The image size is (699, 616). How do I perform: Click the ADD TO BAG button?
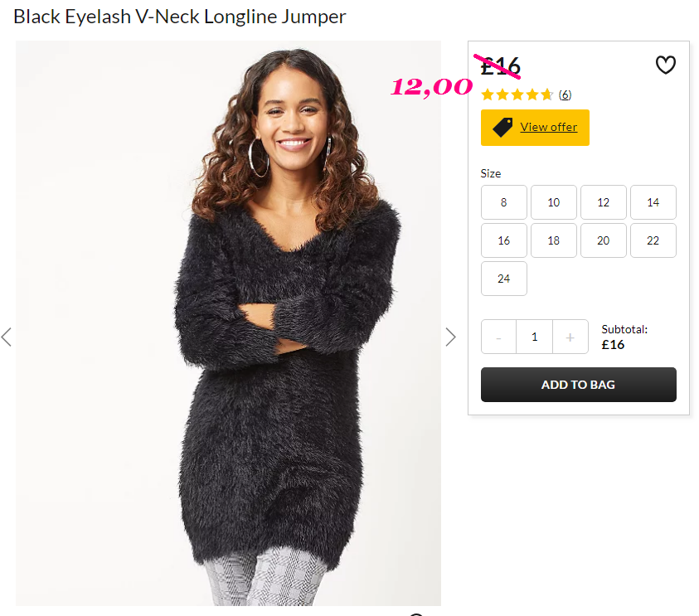[578, 385]
